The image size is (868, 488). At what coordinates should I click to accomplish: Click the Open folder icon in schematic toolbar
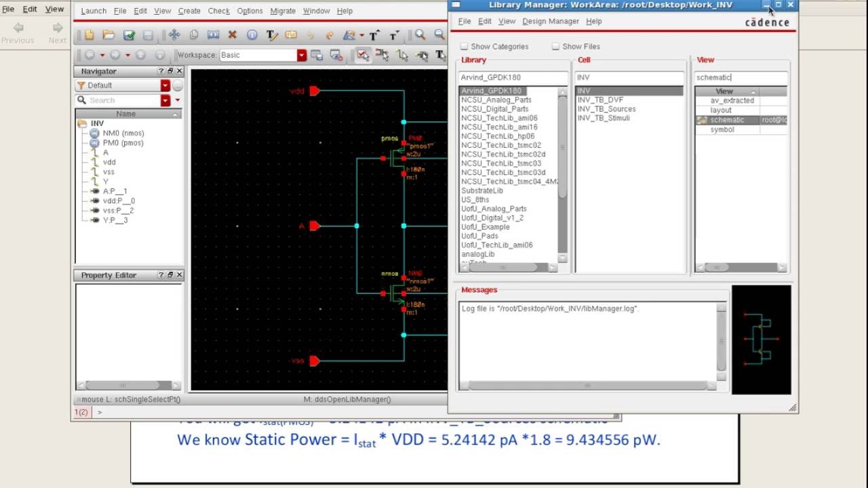point(108,35)
